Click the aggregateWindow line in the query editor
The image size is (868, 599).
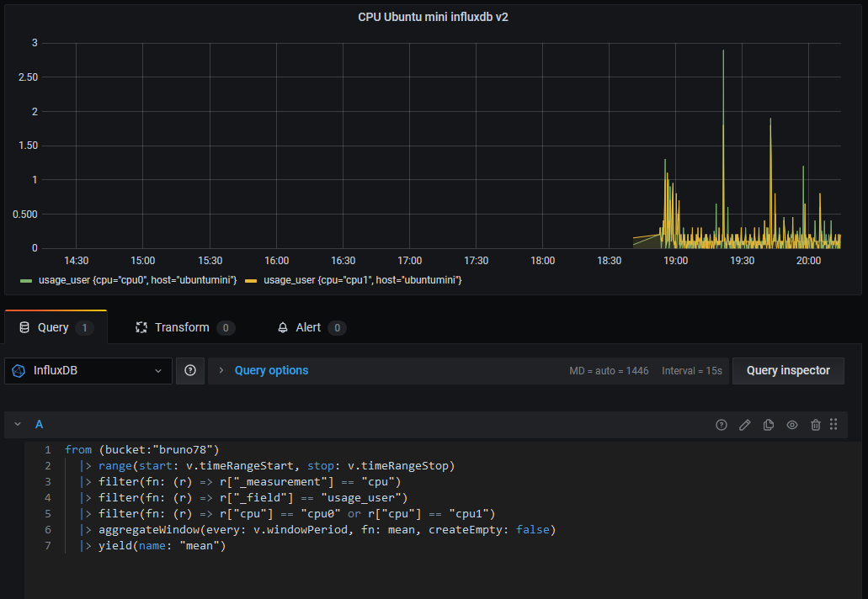coord(327,529)
